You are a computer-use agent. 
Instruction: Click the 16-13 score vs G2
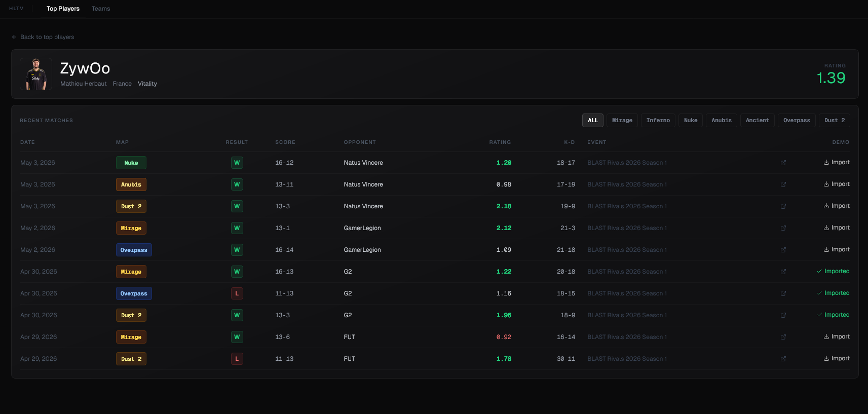(284, 272)
